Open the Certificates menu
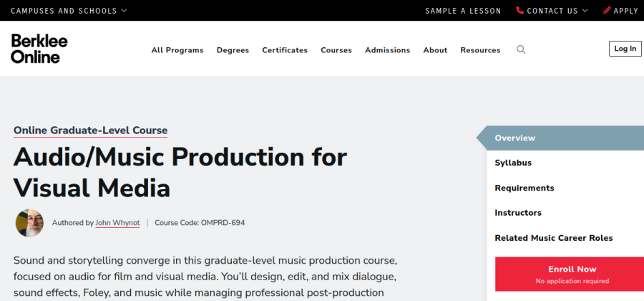The image size is (644, 301). click(x=285, y=50)
